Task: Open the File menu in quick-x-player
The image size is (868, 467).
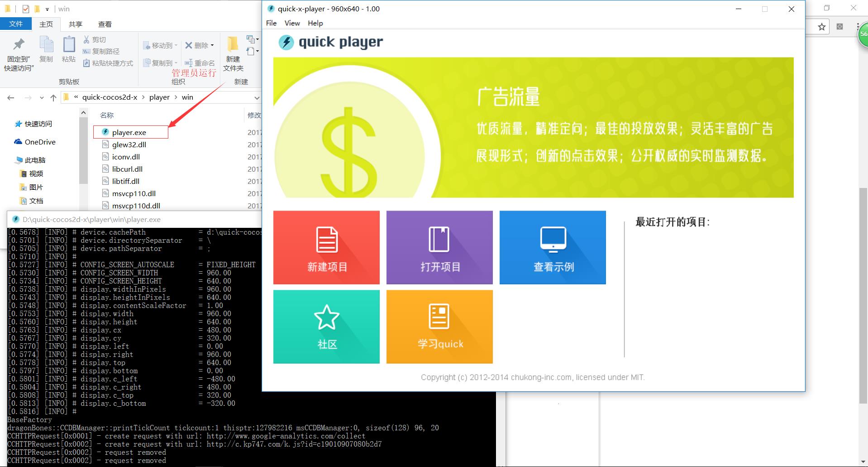Action: pyautogui.click(x=271, y=23)
